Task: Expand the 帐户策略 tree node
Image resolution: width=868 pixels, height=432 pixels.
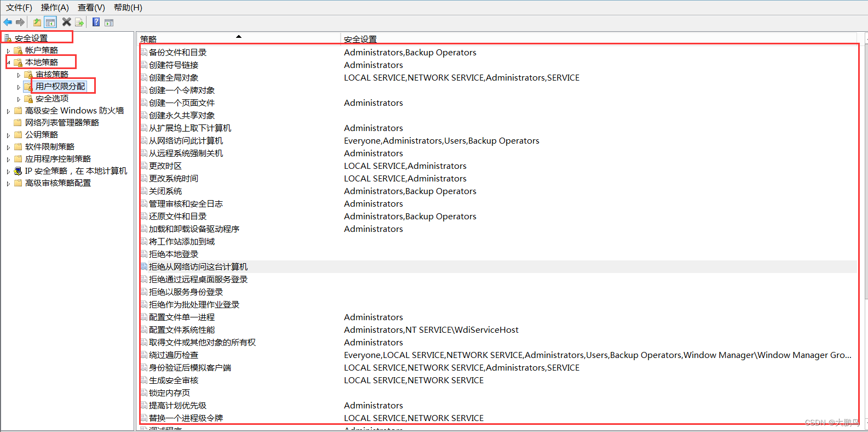Action: pyautogui.click(x=8, y=50)
